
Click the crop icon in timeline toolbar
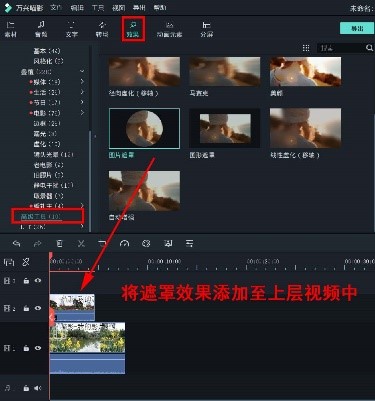[x=102, y=244]
